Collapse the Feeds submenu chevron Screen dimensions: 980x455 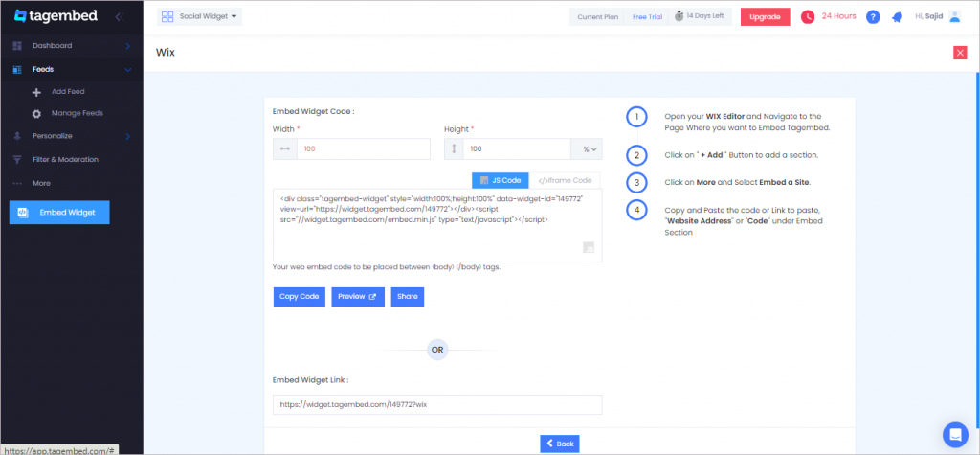point(127,70)
